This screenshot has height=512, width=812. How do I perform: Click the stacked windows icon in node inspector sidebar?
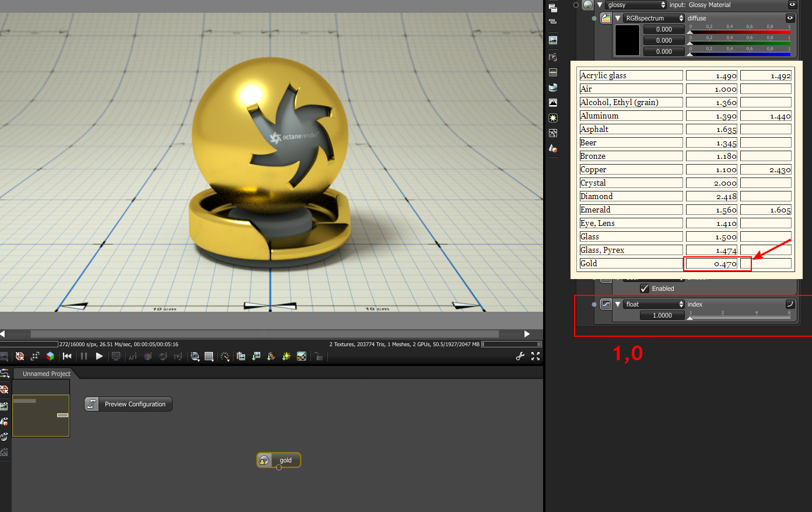pos(553,8)
